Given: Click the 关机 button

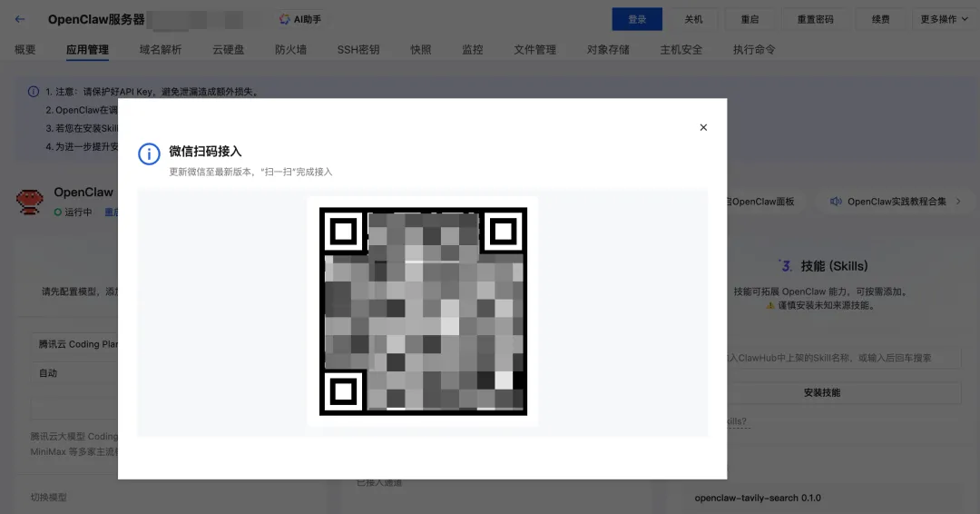Looking at the screenshot, I should (x=693, y=19).
